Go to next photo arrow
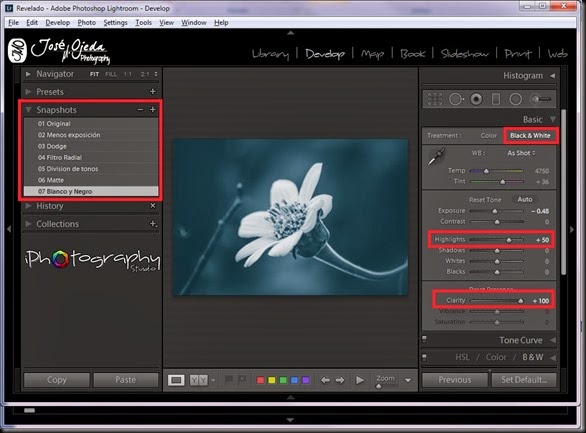Image resolution: width=586 pixels, height=433 pixels. click(x=340, y=380)
